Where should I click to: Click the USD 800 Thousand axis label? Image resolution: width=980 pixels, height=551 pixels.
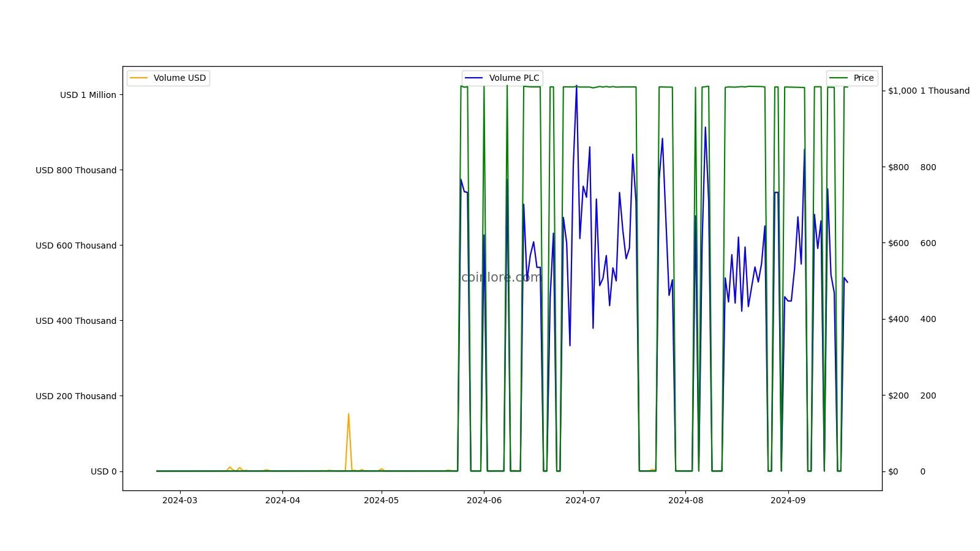tap(76, 170)
